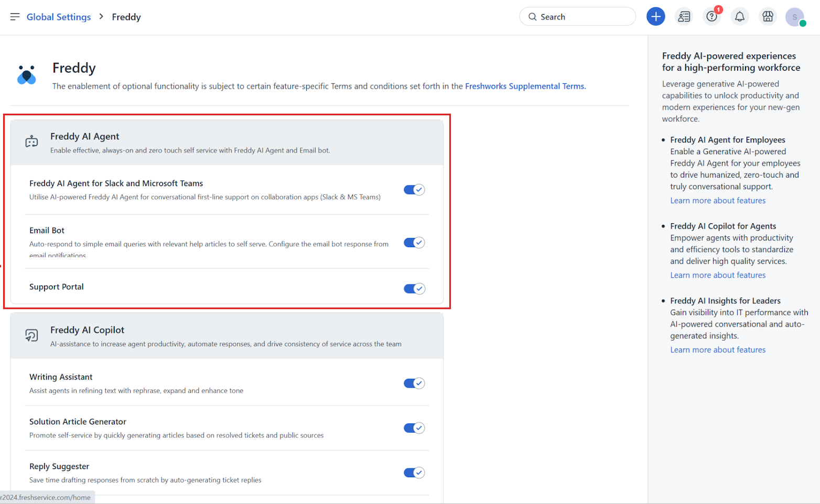The image size is (820, 504).
Task: Click the Freddy breadcrumb text
Action: [126, 17]
